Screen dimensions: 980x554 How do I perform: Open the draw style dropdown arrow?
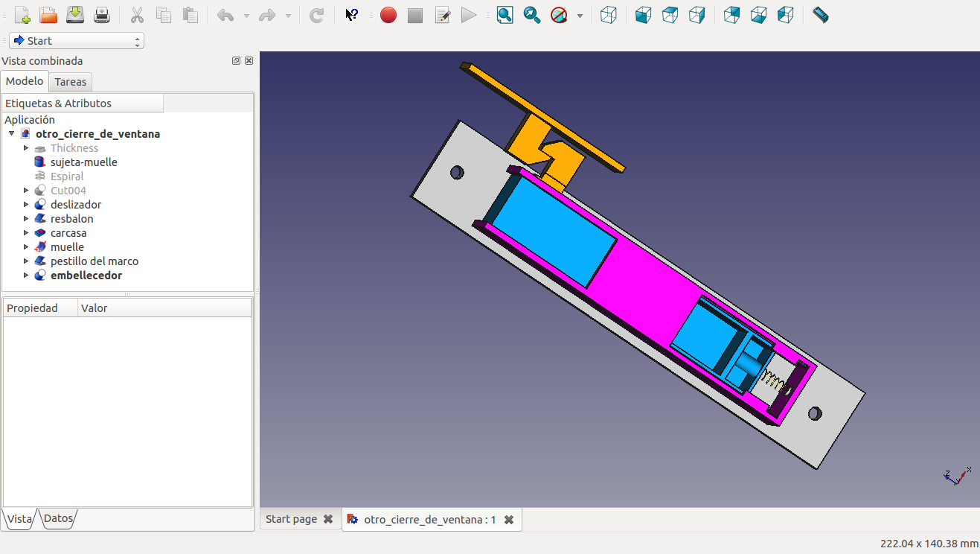tap(580, 16)
